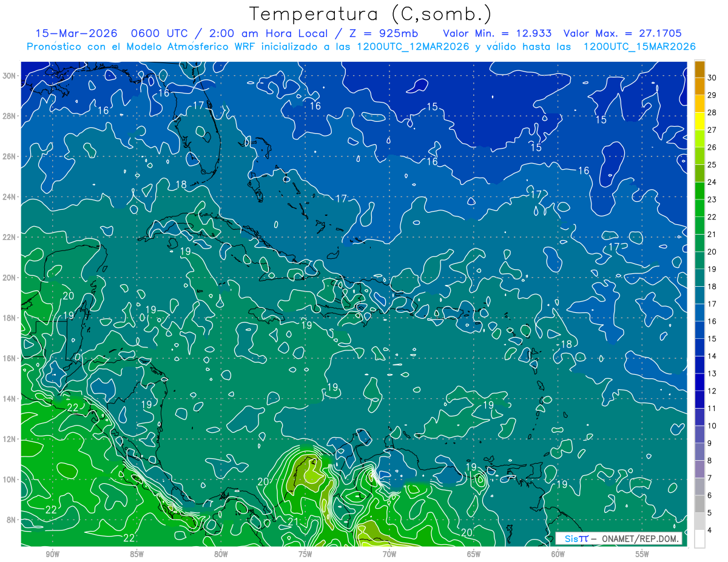
Task: Click "Valor Min. = 12.933" text
Action: click(x=497, y=33)
